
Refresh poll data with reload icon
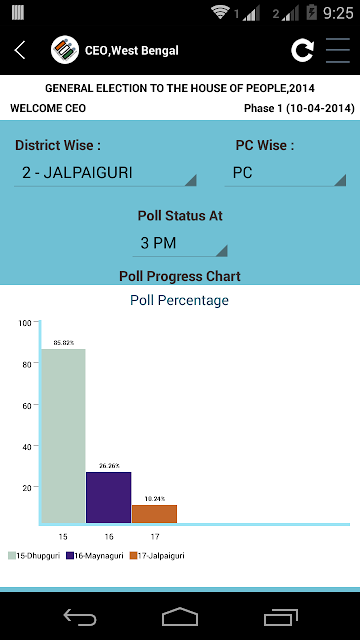coord(302,50)
